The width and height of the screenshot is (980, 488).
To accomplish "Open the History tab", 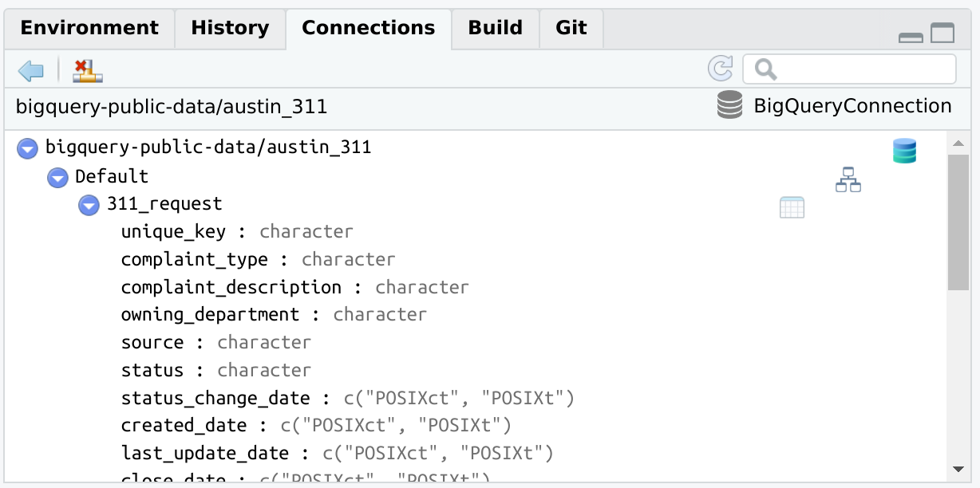I will click(230, 29).
